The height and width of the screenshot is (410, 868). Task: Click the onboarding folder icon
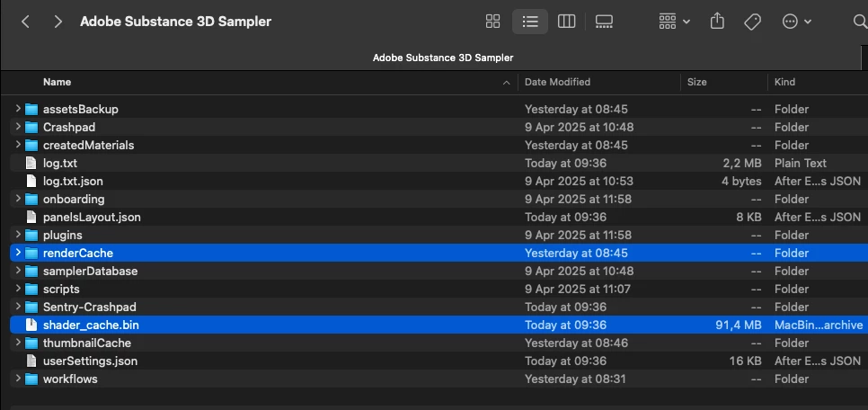(31, 199)
